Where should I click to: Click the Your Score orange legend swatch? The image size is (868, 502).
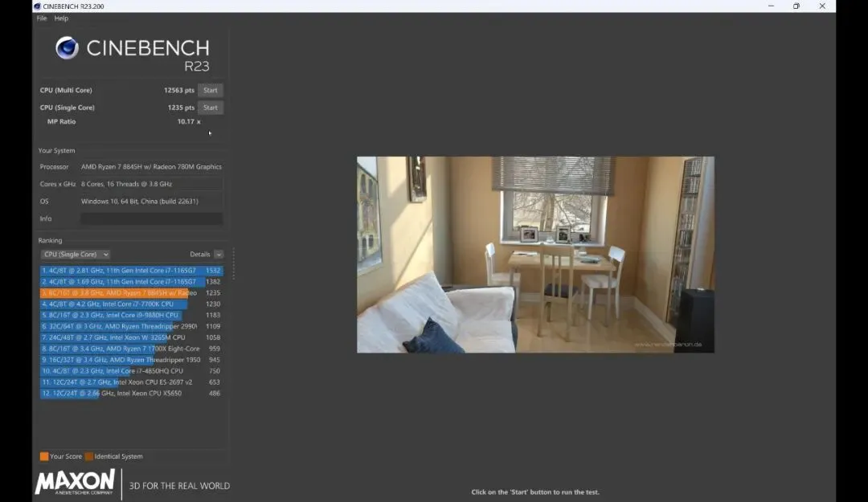pos(44,456)
